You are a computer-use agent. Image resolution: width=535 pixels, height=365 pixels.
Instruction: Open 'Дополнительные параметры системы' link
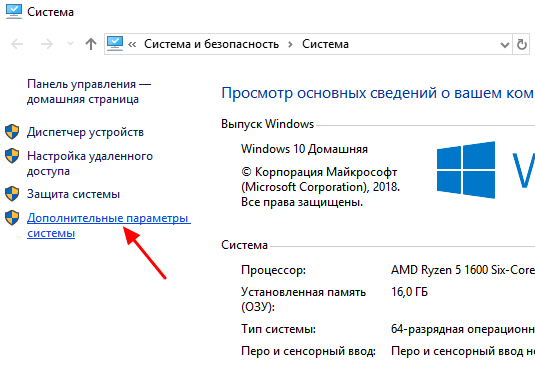[x=109, y=225]
